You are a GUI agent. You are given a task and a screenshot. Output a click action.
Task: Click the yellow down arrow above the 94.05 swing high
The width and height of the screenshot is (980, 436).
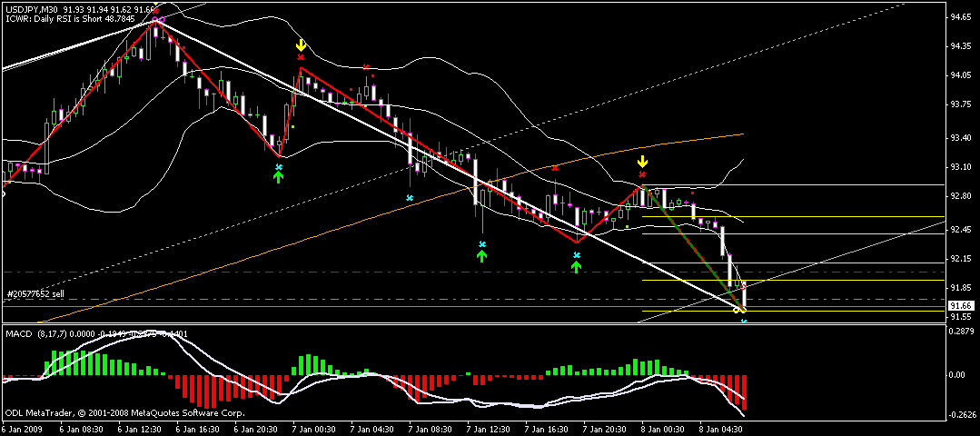pos(301,45)
